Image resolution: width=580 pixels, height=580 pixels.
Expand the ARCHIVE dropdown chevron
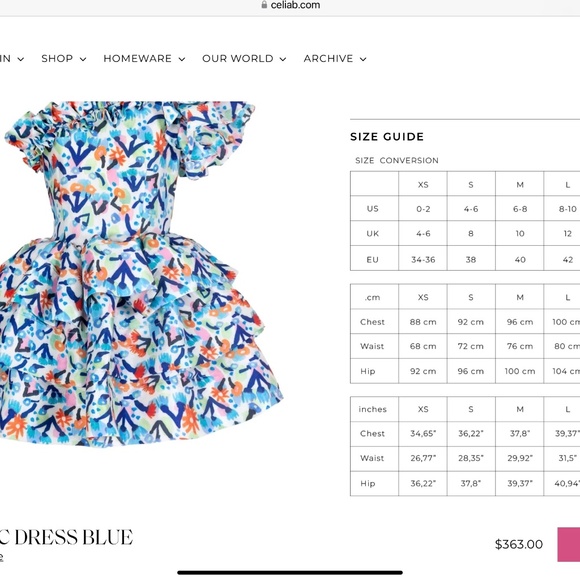pyautogui.click(x=363, y=59)
